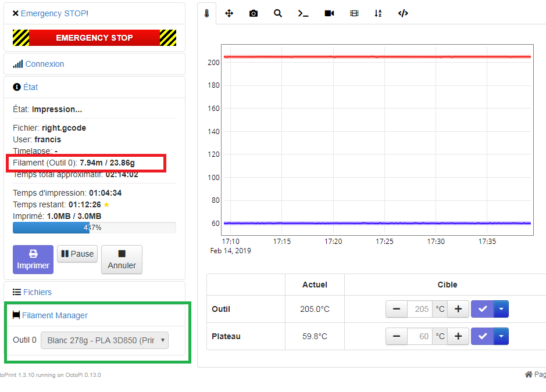The image size is (546, 392).
Task: Open the Temperature tab (thermometer icon)
Action: tap(207, 13)
